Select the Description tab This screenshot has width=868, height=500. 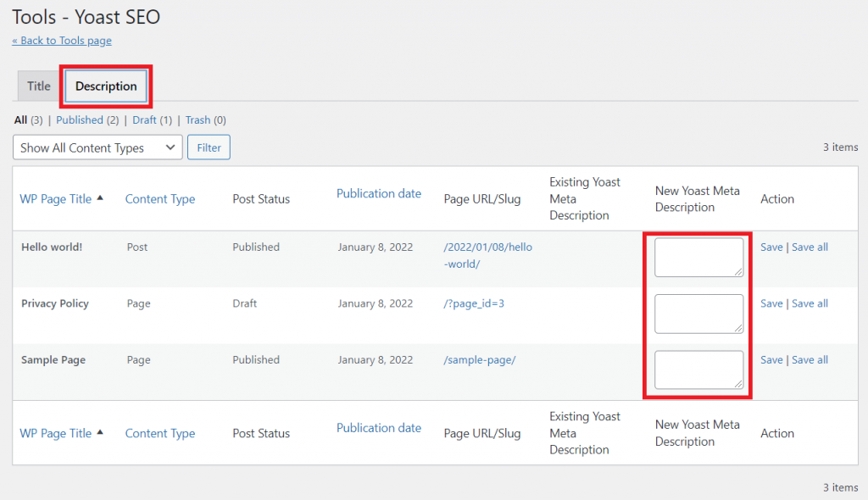point(106,86)
